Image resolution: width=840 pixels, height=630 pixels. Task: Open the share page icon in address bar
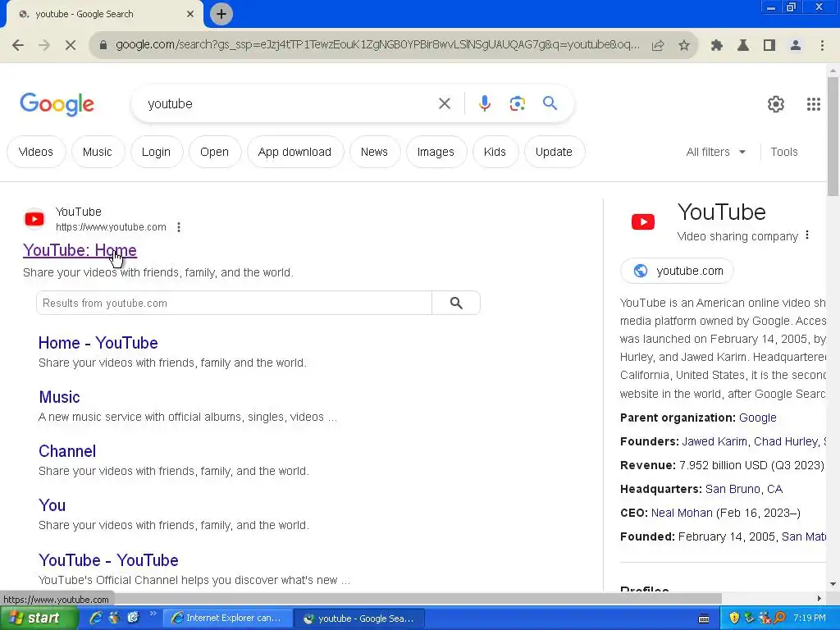[658, 45]
